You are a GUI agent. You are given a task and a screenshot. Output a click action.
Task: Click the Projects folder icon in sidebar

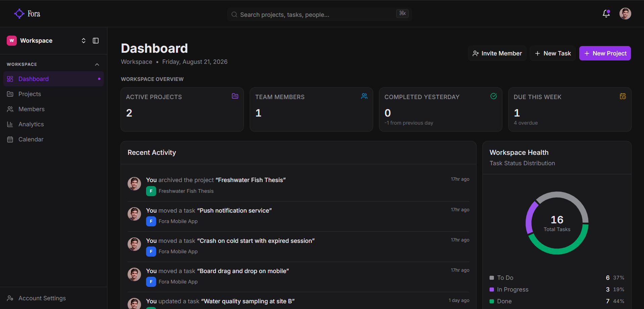pyautogui.click(x=10, y=94)
